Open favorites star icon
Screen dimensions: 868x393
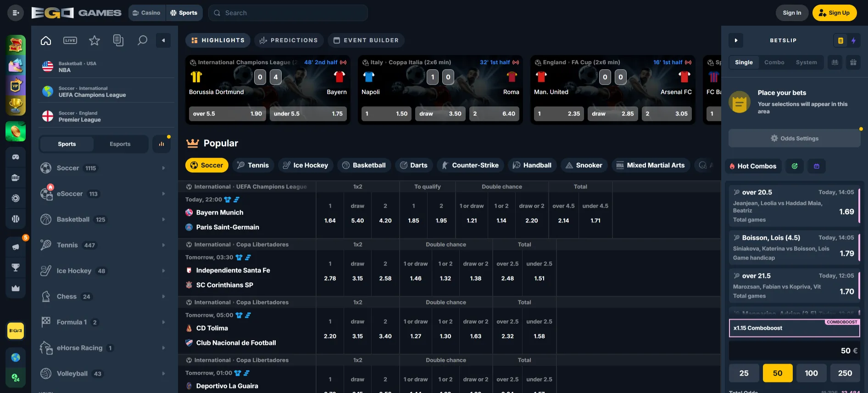[x=95, y=40]
